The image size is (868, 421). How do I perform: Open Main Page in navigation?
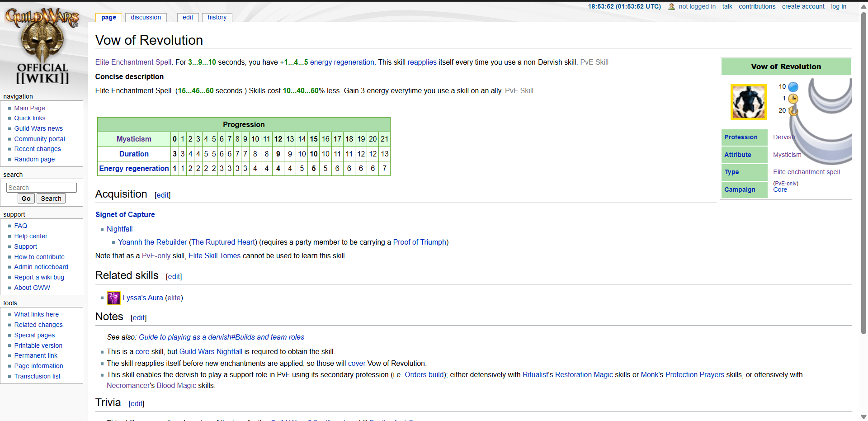(x=29, y=108)
